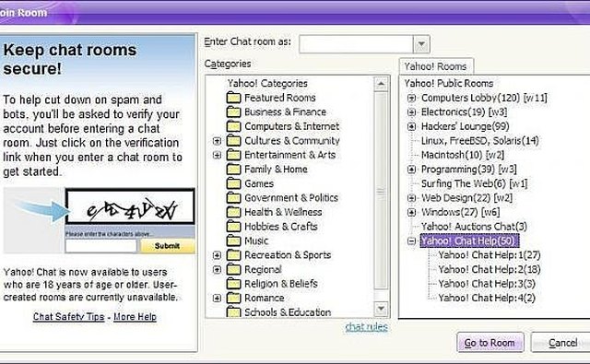The width and height of the screenshot is (590, 364).
Task: Collapse the Yahoo! Chat Help room group
Action: pyautogui.click(x=412, y=241)
